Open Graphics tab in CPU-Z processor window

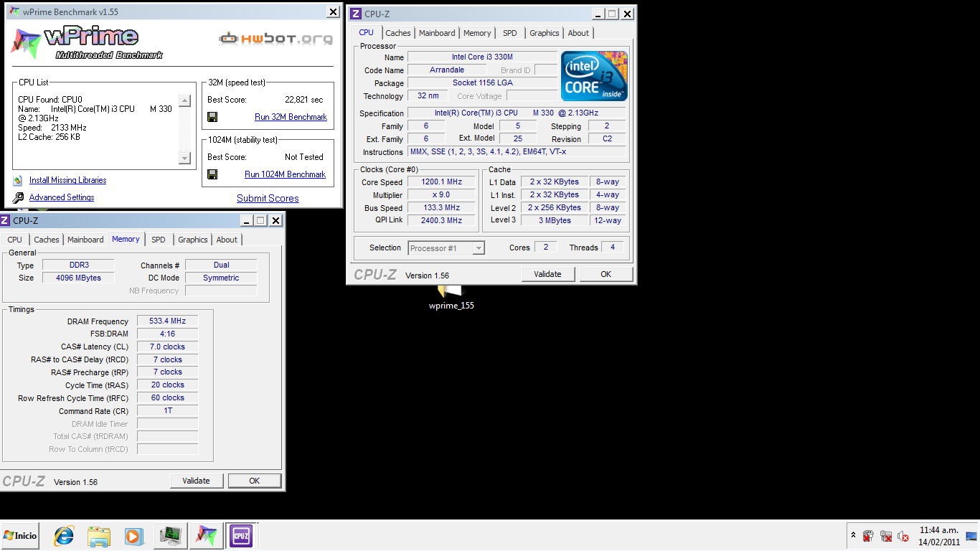545,33
